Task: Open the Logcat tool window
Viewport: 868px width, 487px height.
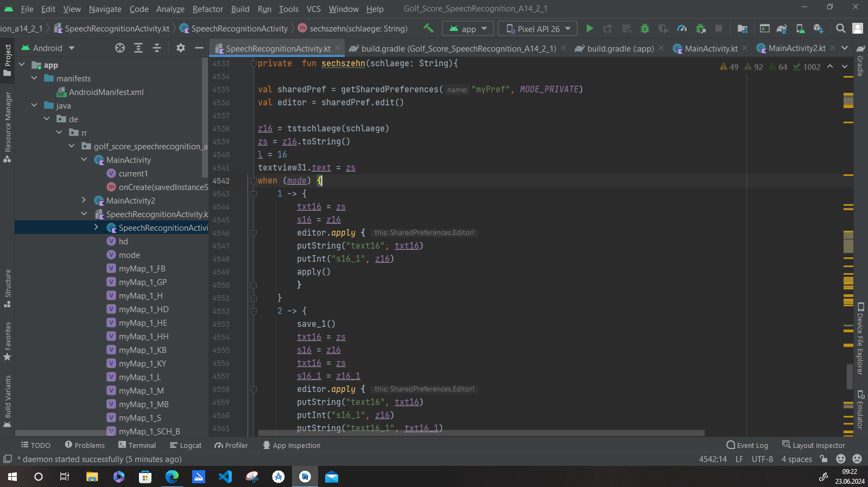Action: pos(186,445)
